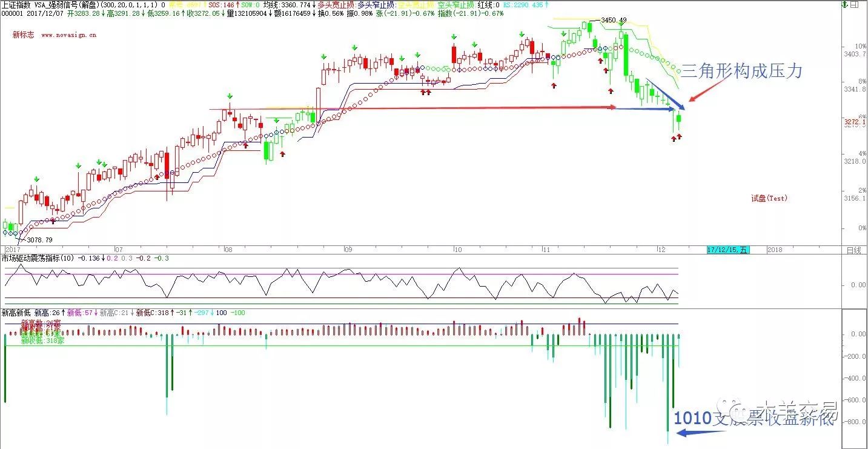The image size is (868, 449).
Task: Click the 多头宽止损 legend label
Action: [x=336, y=4]
